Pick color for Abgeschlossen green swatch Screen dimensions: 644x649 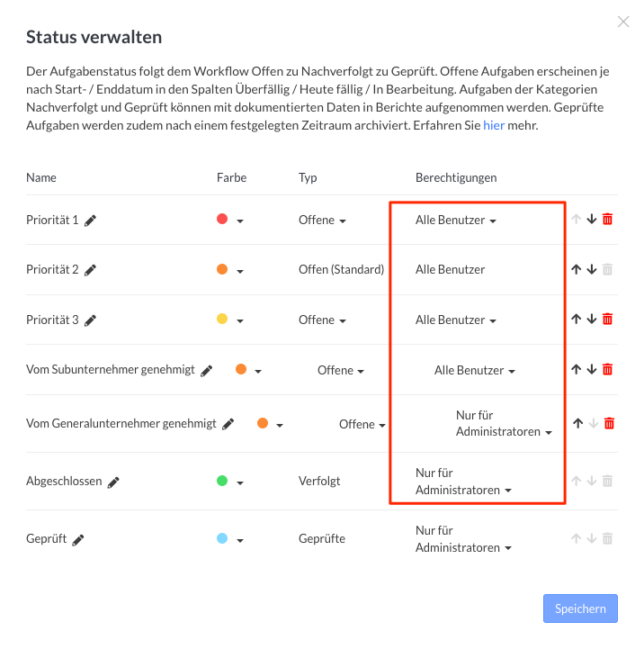(230, 482)
